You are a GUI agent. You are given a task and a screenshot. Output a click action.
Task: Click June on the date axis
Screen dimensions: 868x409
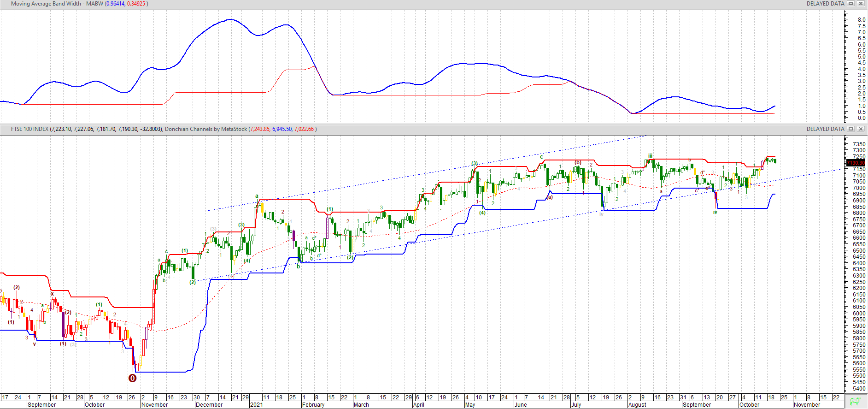click(x=521, y=405)
